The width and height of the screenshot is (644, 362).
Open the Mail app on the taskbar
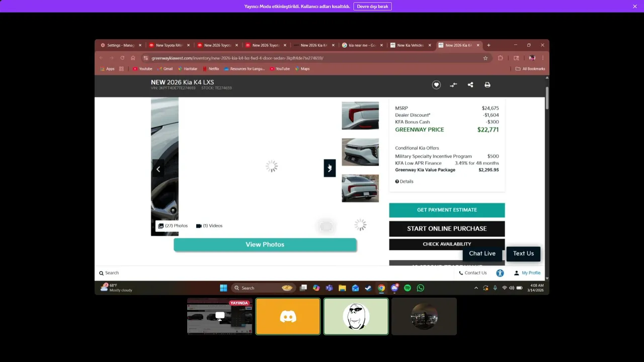355,288
